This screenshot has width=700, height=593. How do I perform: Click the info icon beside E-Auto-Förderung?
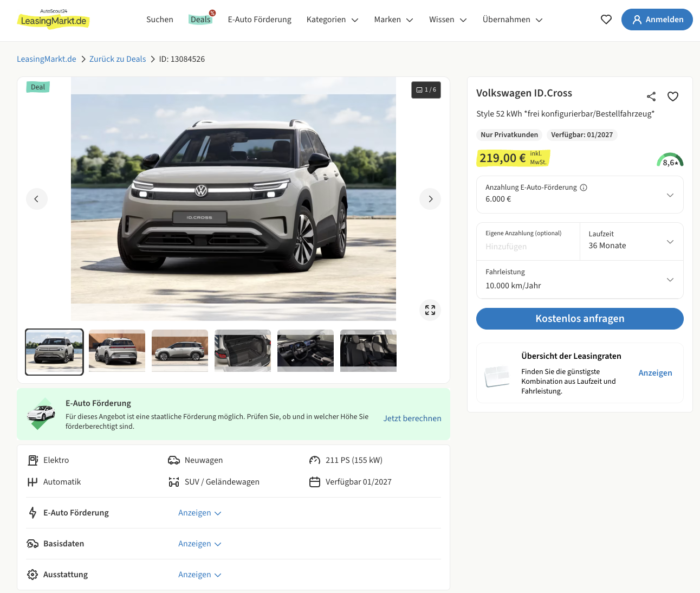click(584, 188)
